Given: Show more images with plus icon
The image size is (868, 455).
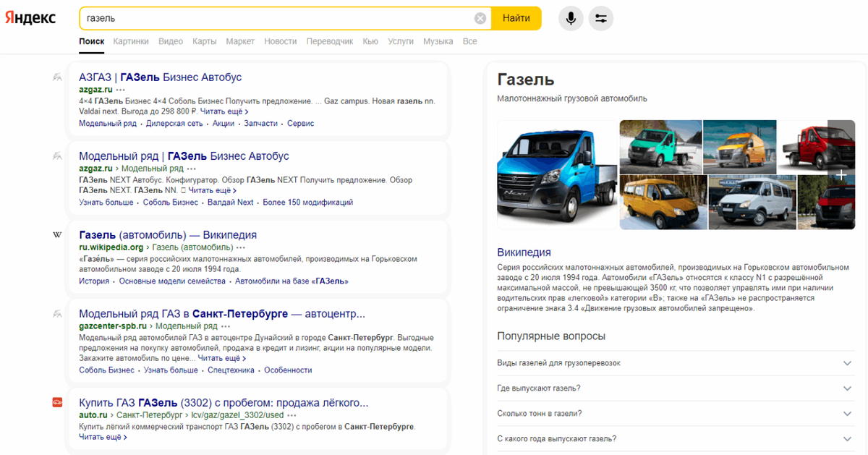Looking at the screenshot, I should 841,175.
